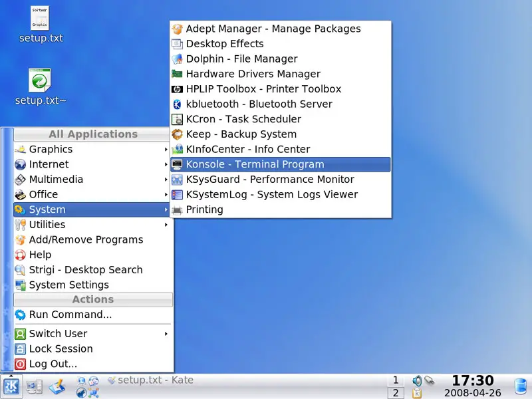532x399 pixels.
Task: Switch to virtual desktop 1
Action: tap(396, 380)
